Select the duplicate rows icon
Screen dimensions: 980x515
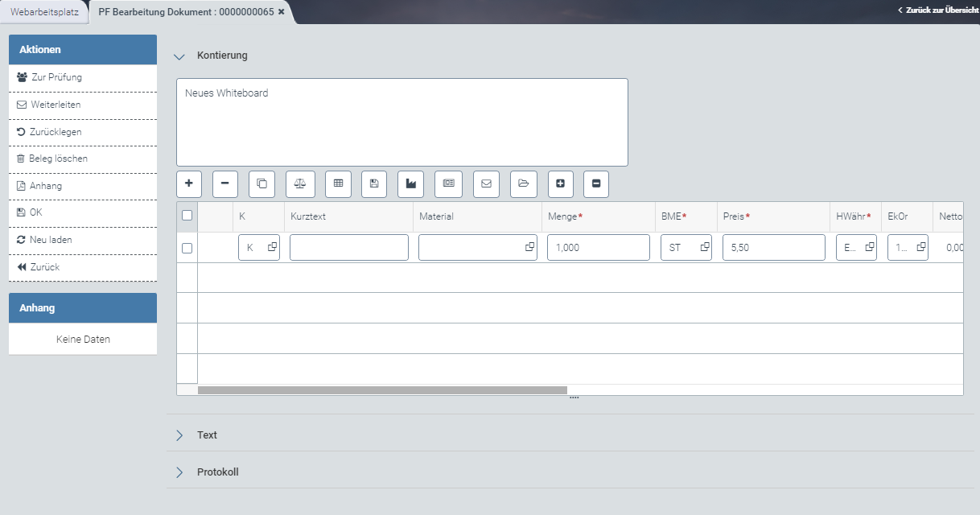coord(261,183)
